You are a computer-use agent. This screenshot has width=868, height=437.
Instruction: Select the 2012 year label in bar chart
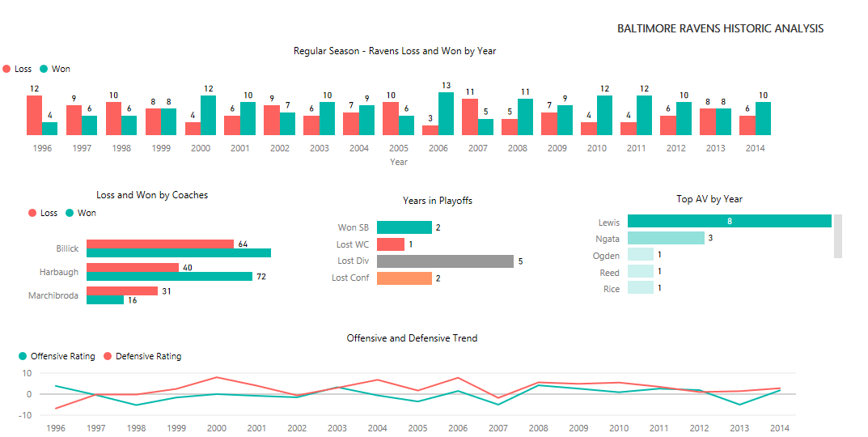[676, 148]
